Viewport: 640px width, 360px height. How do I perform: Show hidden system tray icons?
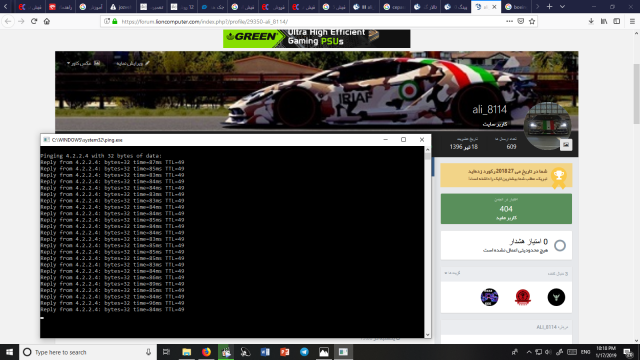point(529,352)
